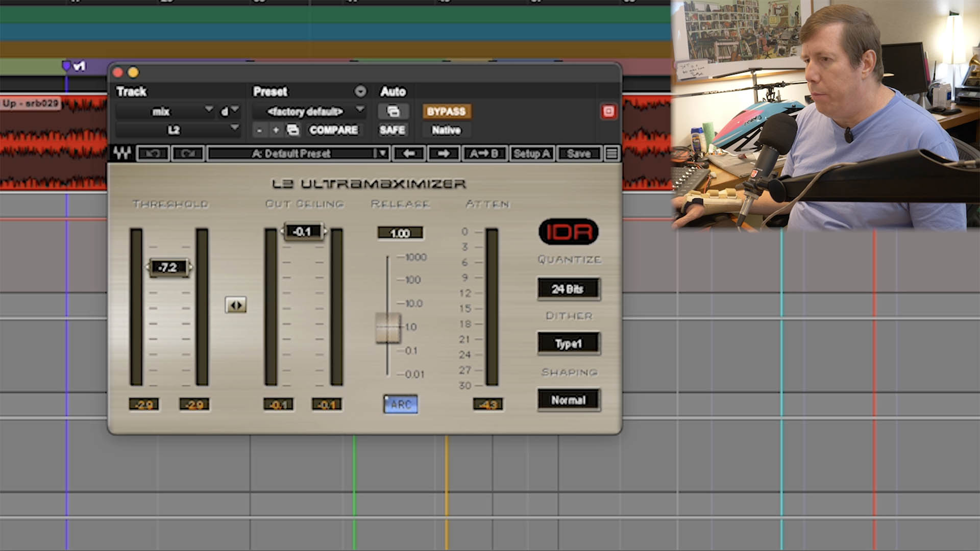Reset attenuation peak readout -4.3
This screenshot has width=980, height=551.
point(488,405)
